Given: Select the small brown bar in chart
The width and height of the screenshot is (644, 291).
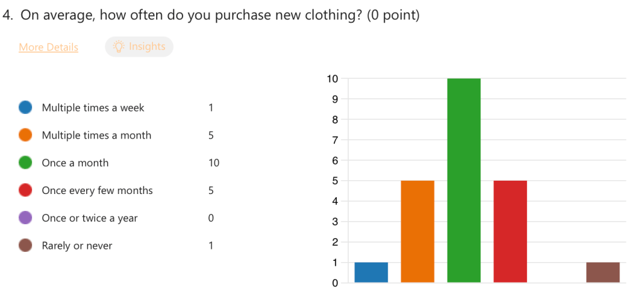Looking at the screenshot, I should (x=602, y=272).
